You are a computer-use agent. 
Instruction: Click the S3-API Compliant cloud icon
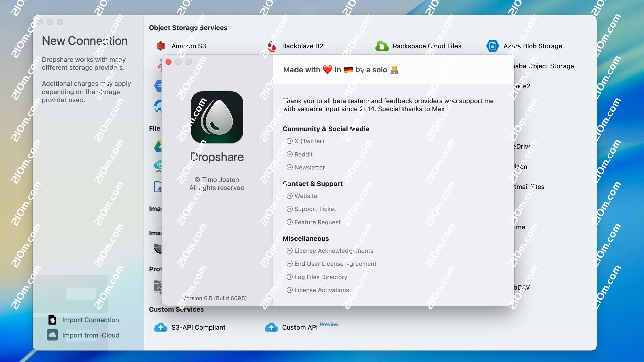click(161, 327)
